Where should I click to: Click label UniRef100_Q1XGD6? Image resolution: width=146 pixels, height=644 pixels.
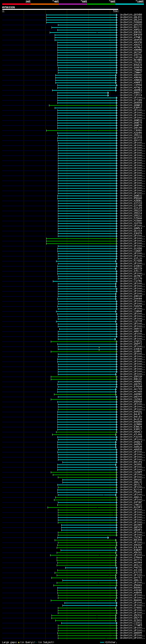coord(131,248)
